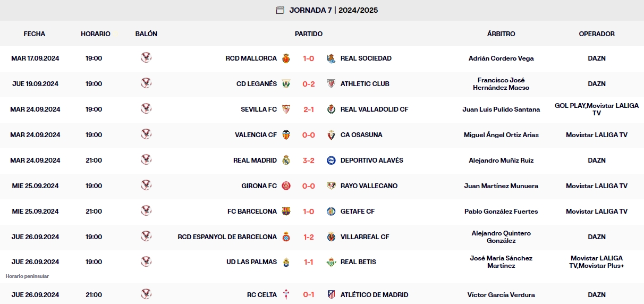Click the RC CELTA team name
The image size is (644, 304).
pyautogui.click(x=262, y=295)
